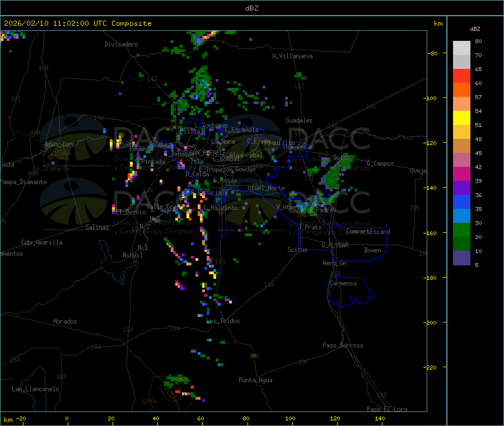This screenshot has width=504, height=426.
Task: Click the 'km' label at the bottom left
Action: point(8,420)
